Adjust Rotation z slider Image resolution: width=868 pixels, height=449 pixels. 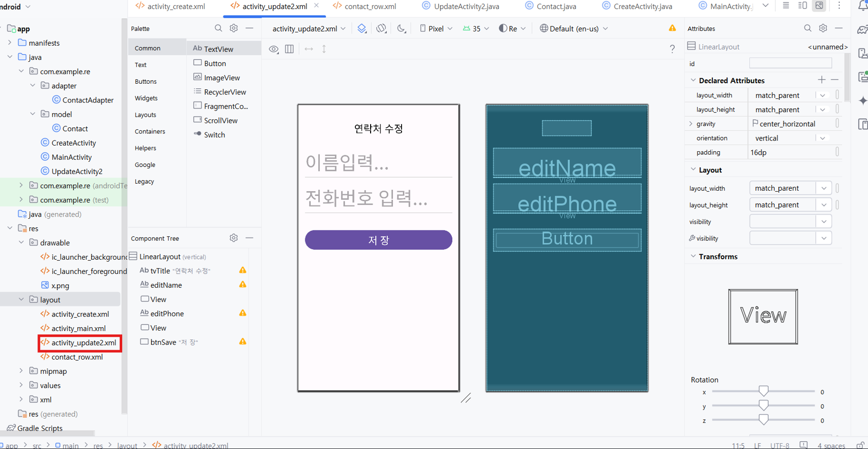pyautogui.click(x=764, y=420)
